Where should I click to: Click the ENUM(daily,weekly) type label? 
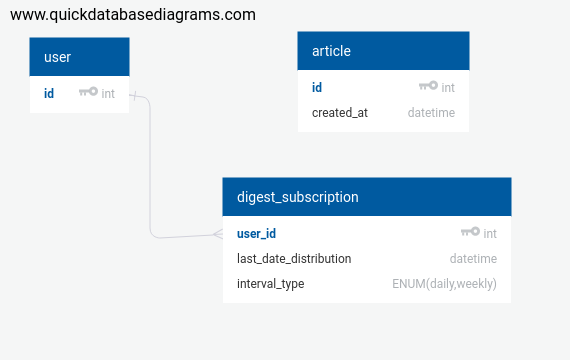point(444,284)
